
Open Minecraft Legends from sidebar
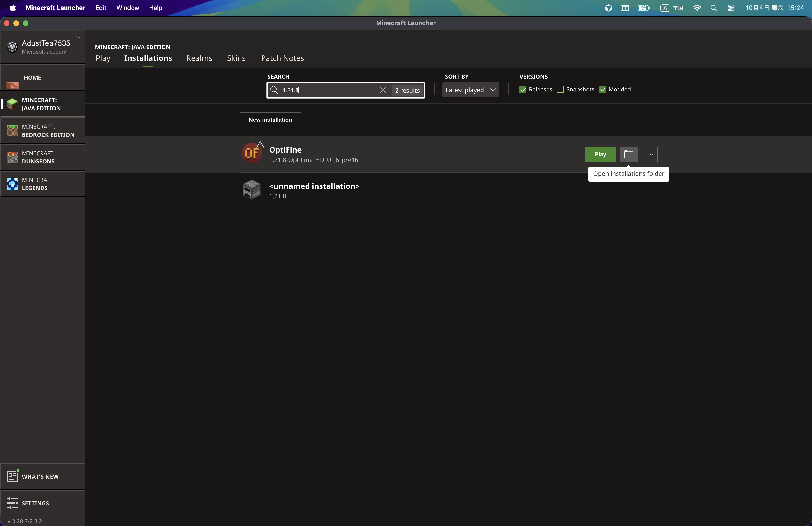click(43, 184)
